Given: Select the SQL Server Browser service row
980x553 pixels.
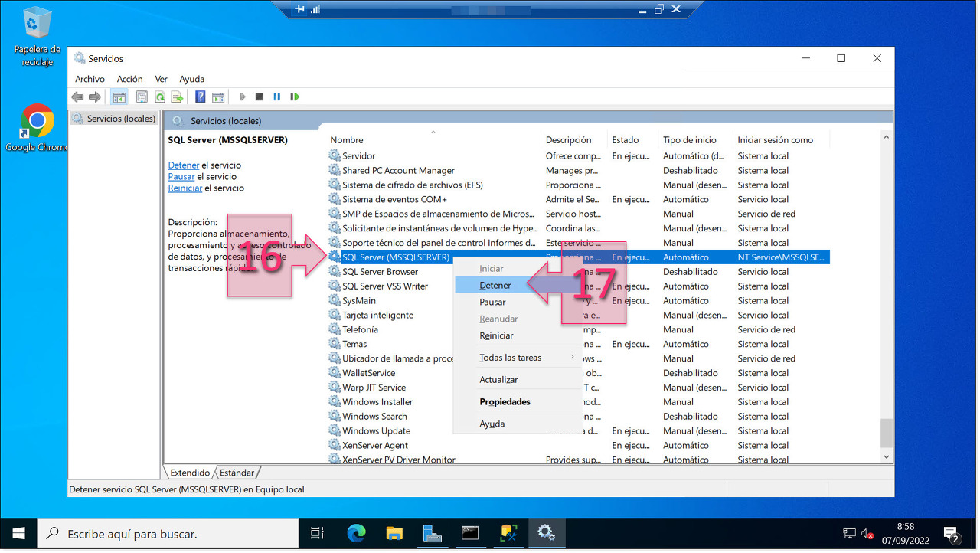Looking at the screenshot, I should [x=579, y=272].
